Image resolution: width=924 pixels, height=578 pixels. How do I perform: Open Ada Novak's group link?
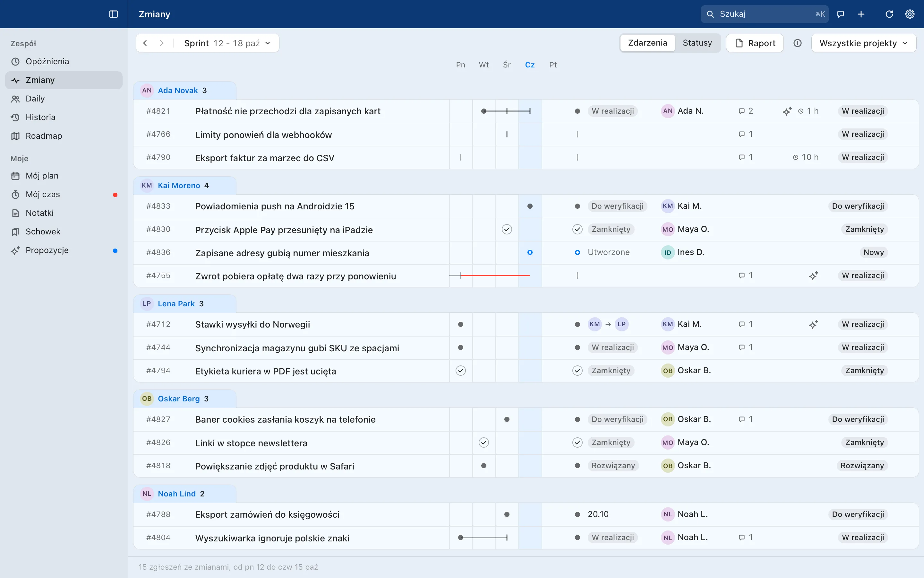(x=178, y=91)
